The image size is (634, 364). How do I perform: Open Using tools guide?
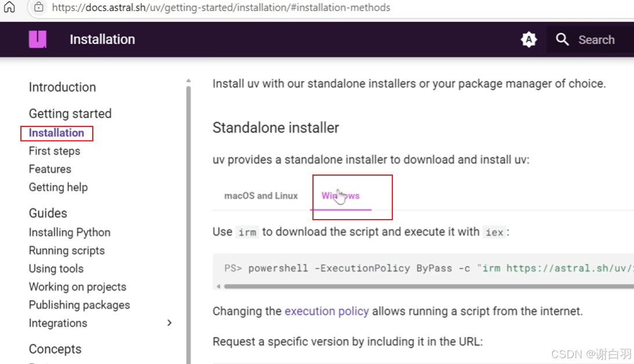[56, 269]
